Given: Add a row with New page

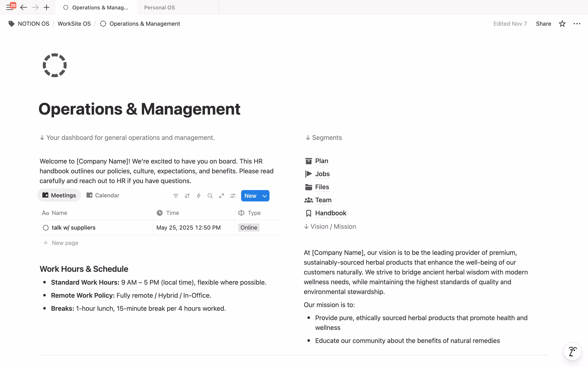Looking at the screenshot, I should (x=65, y=243).
